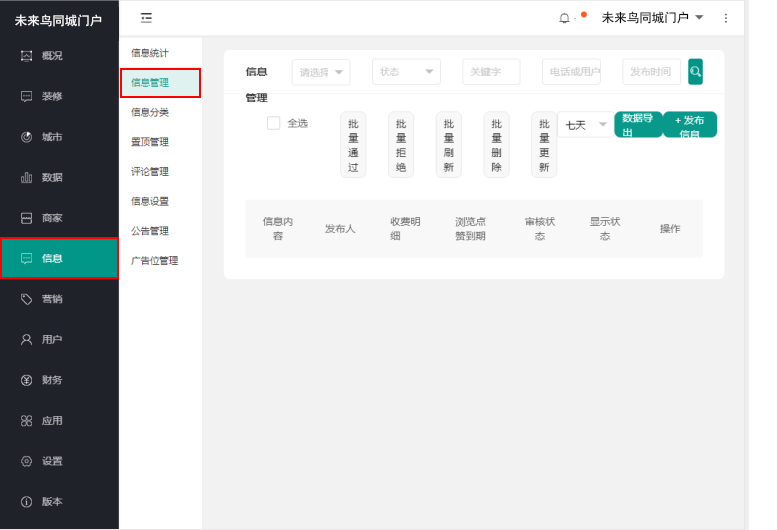Open 置顶管理 submenu item
The width and height of the screenshot is (777, 530).
(x=150, y=142)
